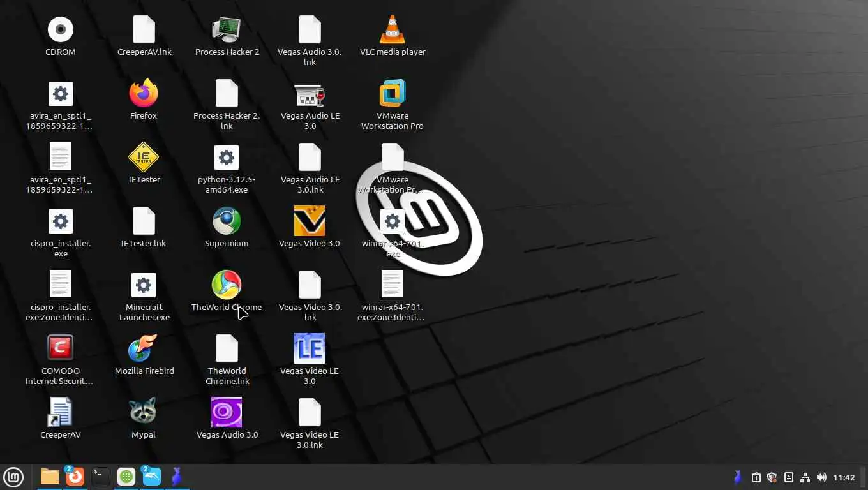Open COMODO Internet Security icon

(61, 348)
